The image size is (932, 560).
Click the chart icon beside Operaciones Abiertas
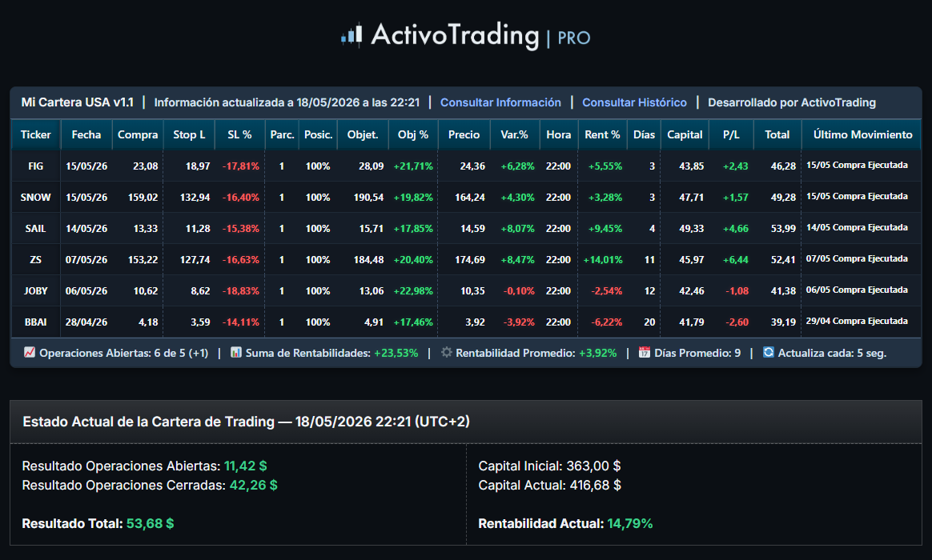click(x=29, y=352)
